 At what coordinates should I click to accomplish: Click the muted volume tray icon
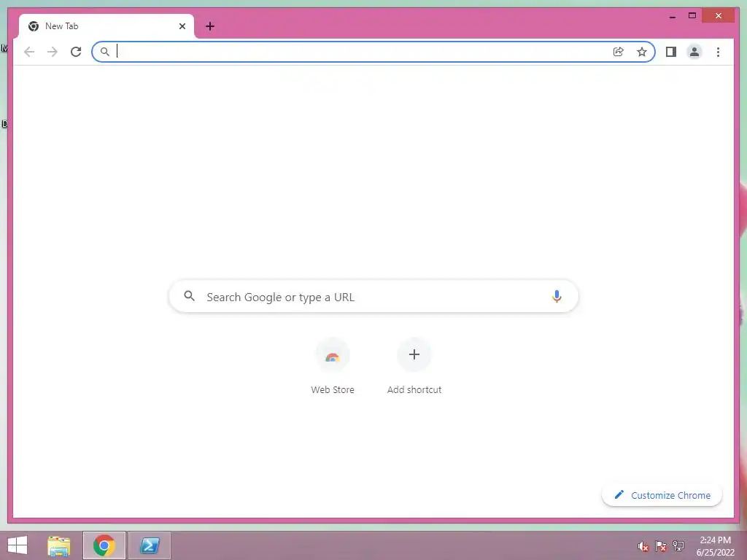point(643,547)
